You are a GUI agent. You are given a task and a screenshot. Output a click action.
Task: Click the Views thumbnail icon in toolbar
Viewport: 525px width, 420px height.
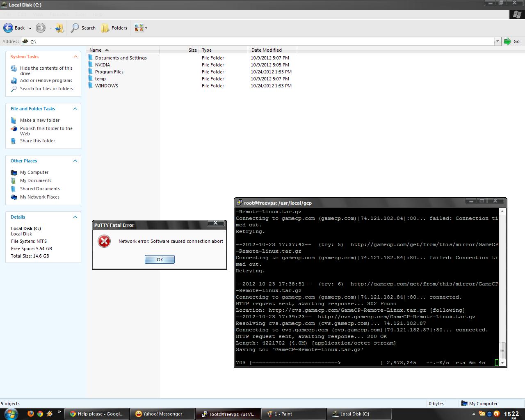139,28
